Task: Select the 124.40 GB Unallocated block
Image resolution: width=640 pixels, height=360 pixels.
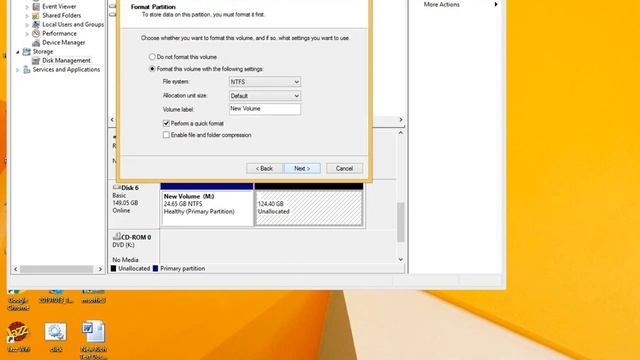Action: coord(309,204)
